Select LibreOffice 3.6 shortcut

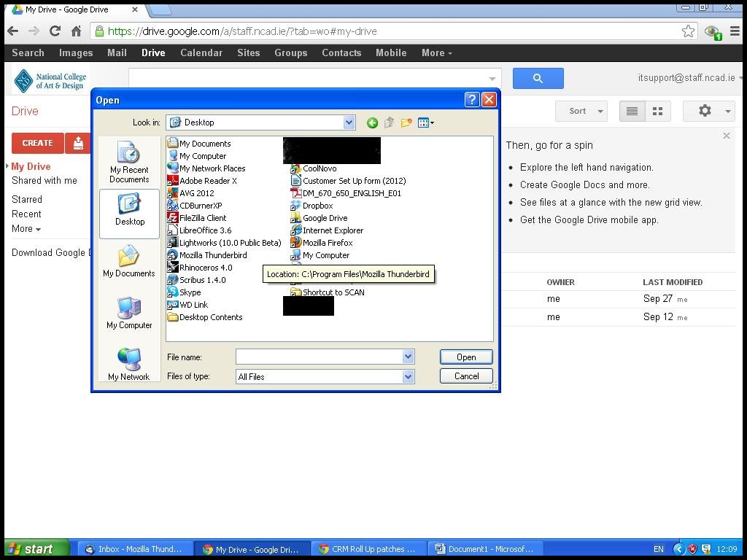(199, 230)
